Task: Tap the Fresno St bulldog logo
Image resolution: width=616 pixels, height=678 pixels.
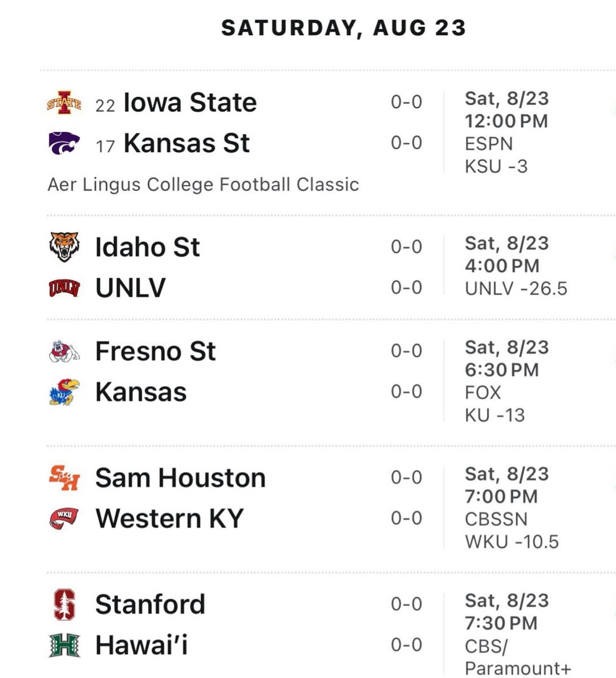Action: (64, 351)
